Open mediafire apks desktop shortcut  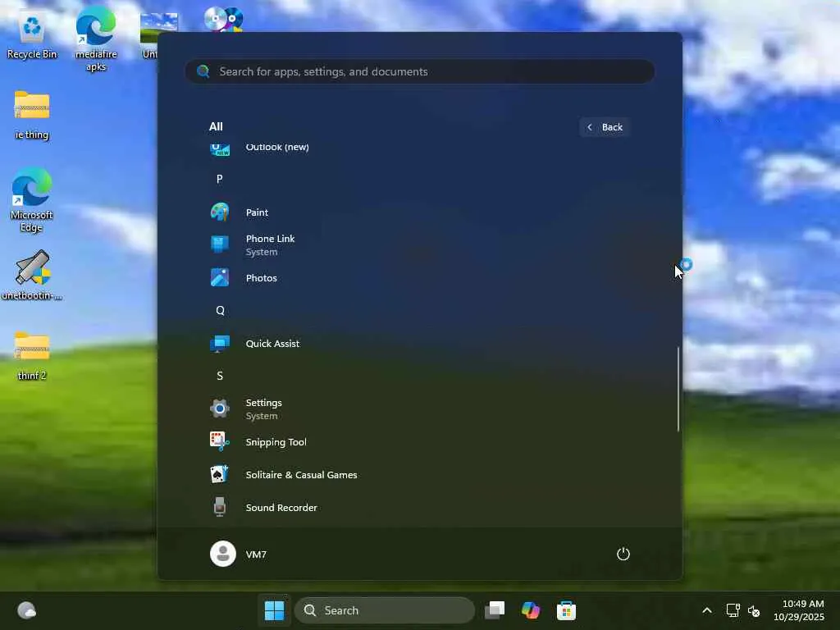pos(96,39)
